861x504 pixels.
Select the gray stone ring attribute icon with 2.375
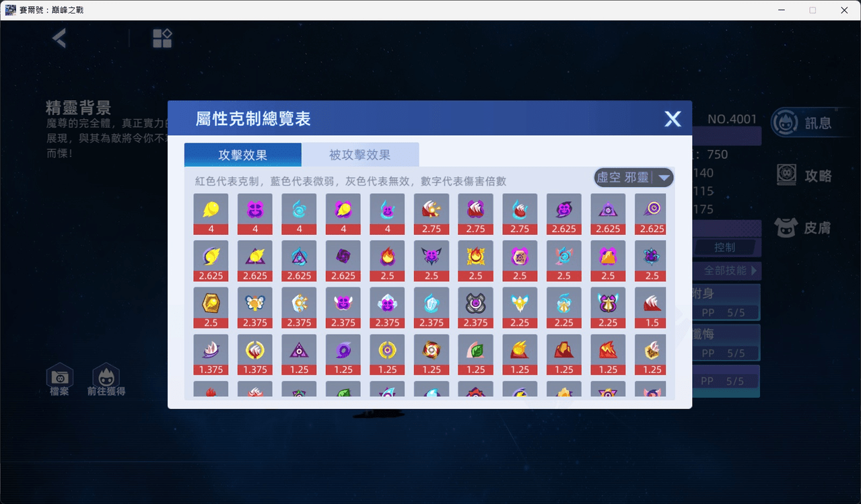tap(475, 308)
